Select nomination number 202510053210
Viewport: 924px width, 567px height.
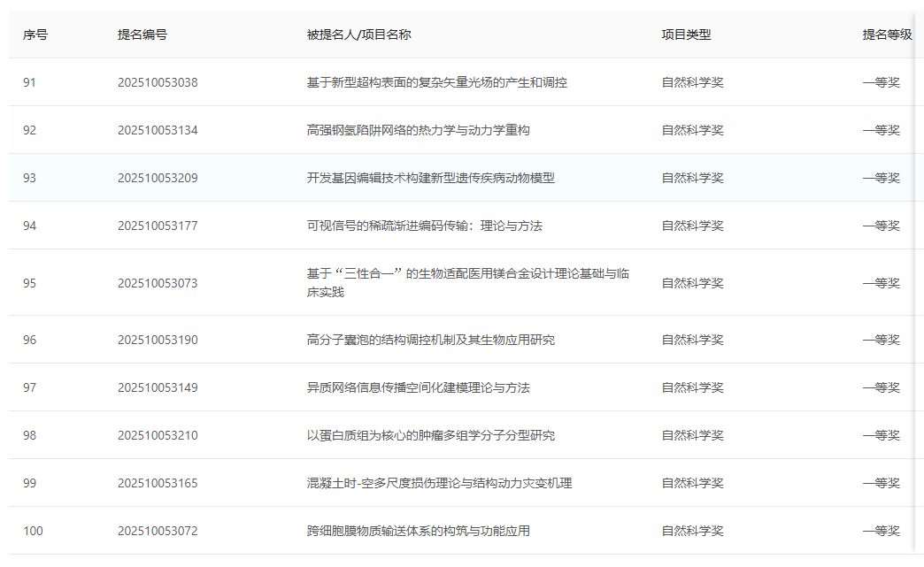click(x=158, y=435)
